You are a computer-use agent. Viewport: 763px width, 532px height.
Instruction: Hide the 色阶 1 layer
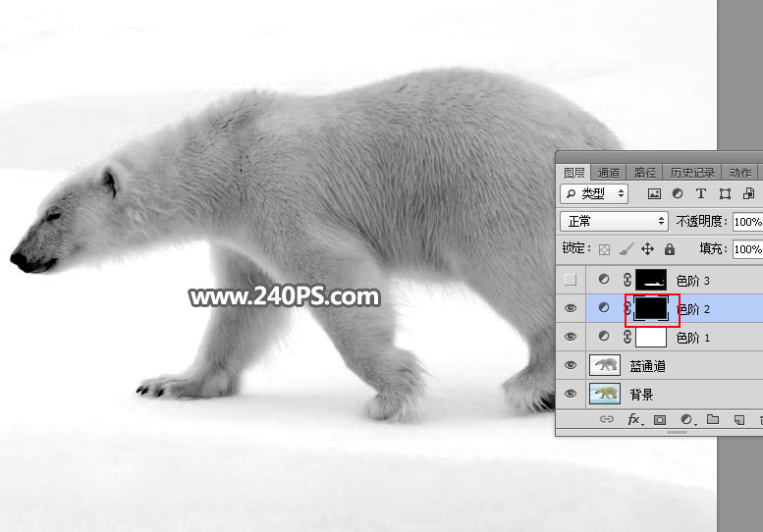pyautogui.click(x=571, y=337)
